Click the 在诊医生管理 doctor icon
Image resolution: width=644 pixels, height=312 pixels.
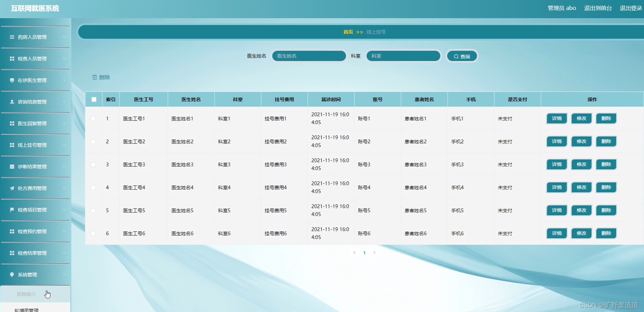pos(12,80)
